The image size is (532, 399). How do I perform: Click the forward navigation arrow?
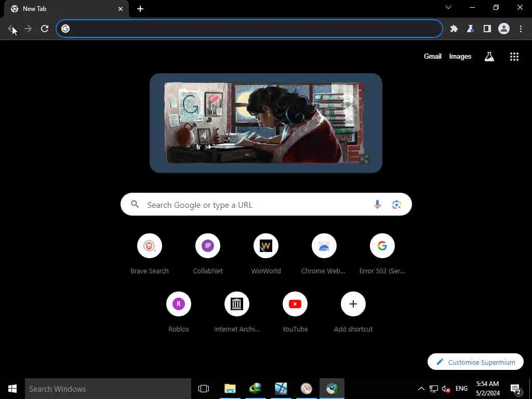(28, 29)
